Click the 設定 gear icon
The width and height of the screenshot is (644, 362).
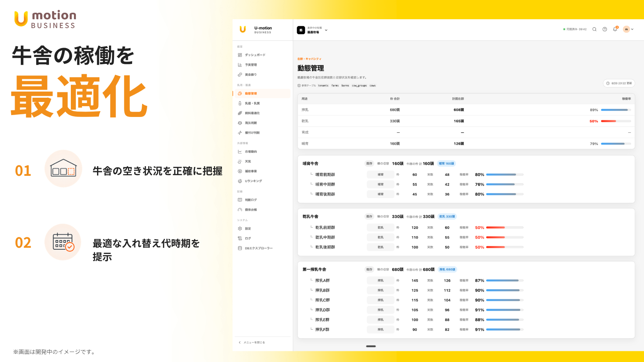240,229
